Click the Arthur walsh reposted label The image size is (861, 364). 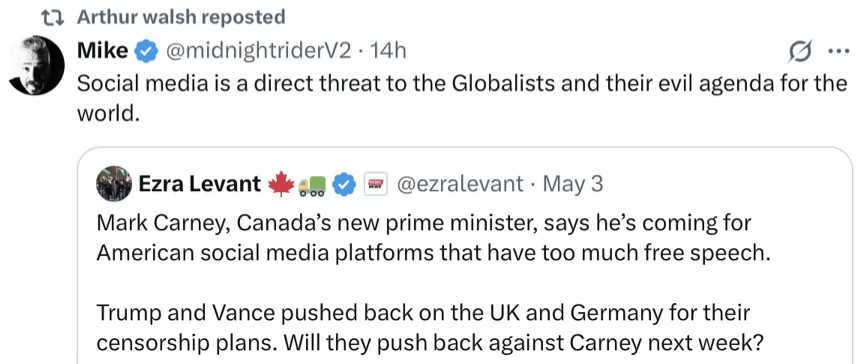(x=181, y=18)
